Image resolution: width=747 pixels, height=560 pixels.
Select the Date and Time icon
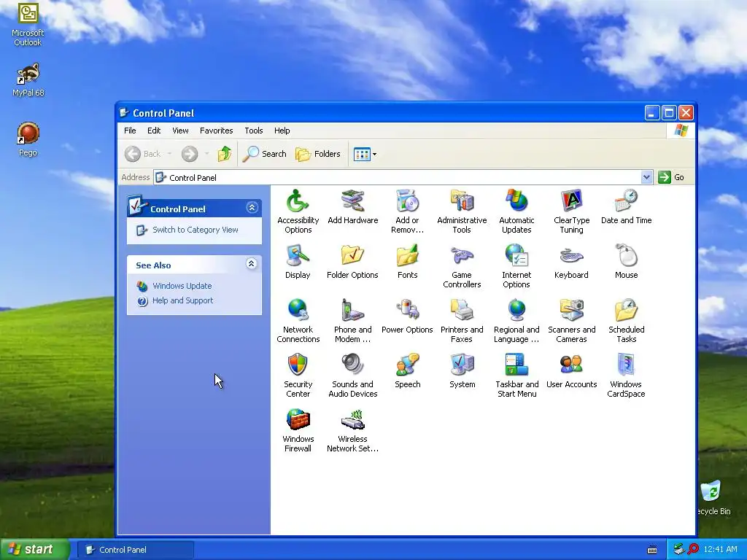point(626,201)
